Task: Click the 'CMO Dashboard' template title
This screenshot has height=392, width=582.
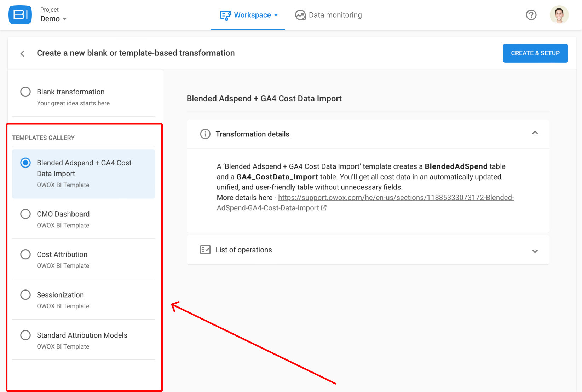Action: coord(63,214)
